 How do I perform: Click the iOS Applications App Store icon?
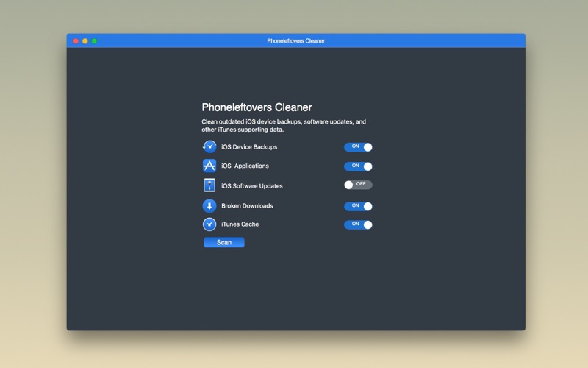tap(209, 166)
